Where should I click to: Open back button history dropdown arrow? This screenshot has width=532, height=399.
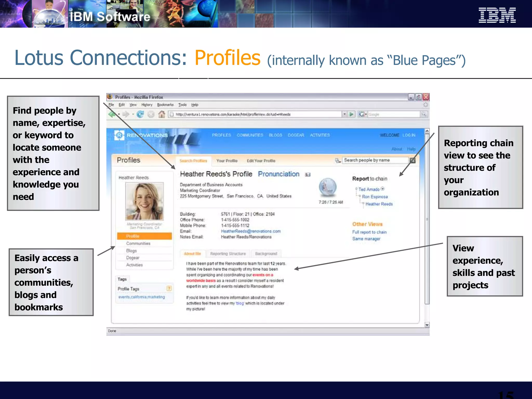pos(119,115)
